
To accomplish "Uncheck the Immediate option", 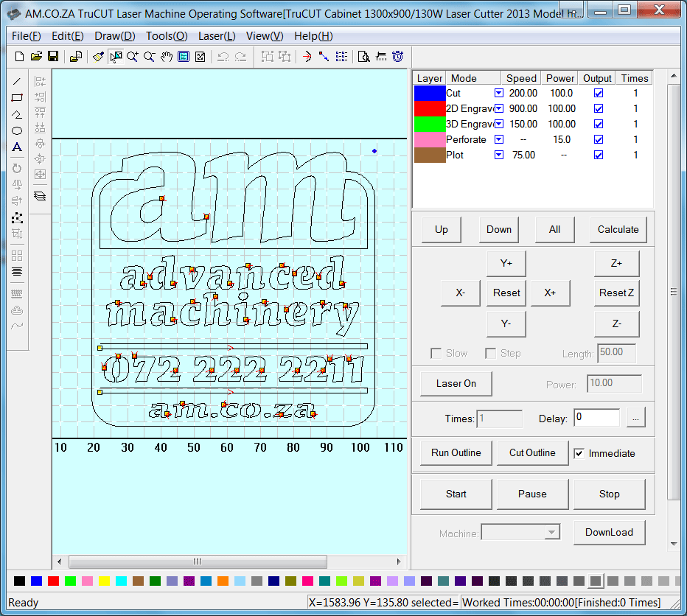I will click(579, 453).
